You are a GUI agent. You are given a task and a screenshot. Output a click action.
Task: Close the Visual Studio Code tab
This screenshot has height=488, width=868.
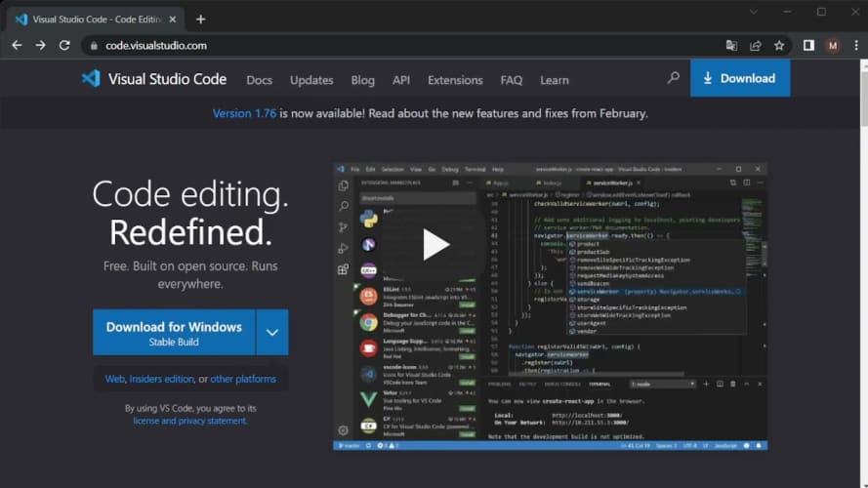(x=173, y=20)
